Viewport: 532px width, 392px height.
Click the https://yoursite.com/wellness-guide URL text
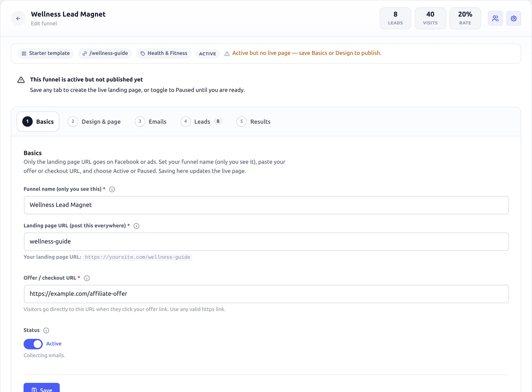pos(138,257)
